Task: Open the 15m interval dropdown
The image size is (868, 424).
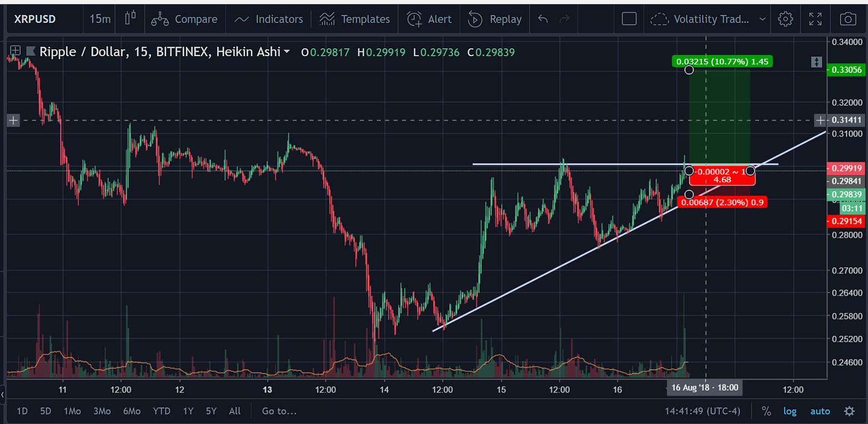Action: coord(100,19)
